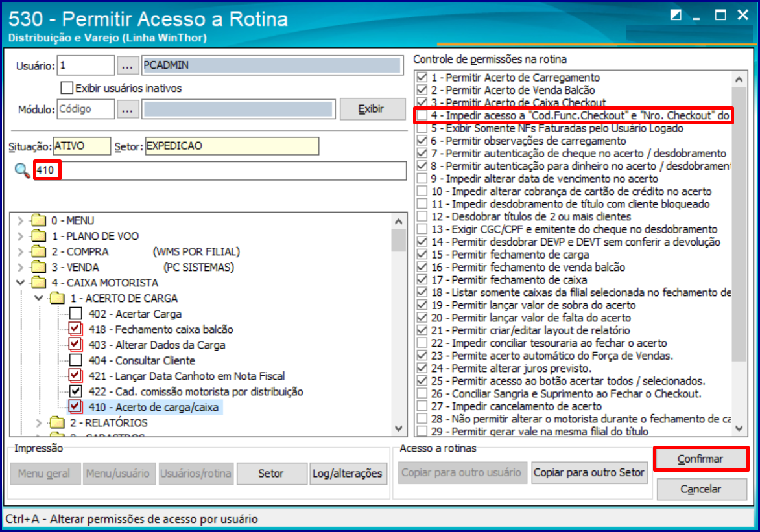Uncheck 418 - Fechamento caixa balcão
Image resolution: width=760 pixels, height=532 pixels.
click(76, 329)
